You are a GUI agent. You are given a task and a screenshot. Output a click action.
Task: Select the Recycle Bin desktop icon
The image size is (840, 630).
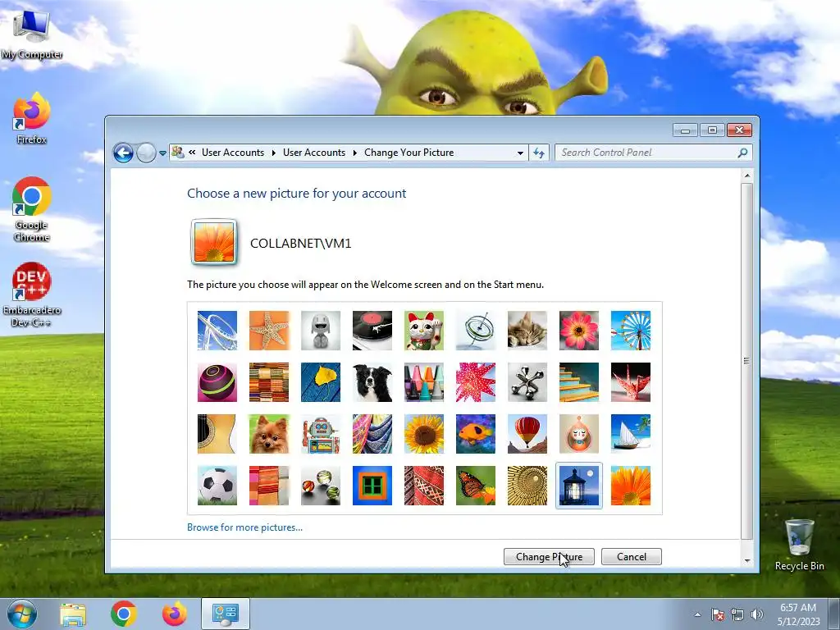tap(799, 545)
